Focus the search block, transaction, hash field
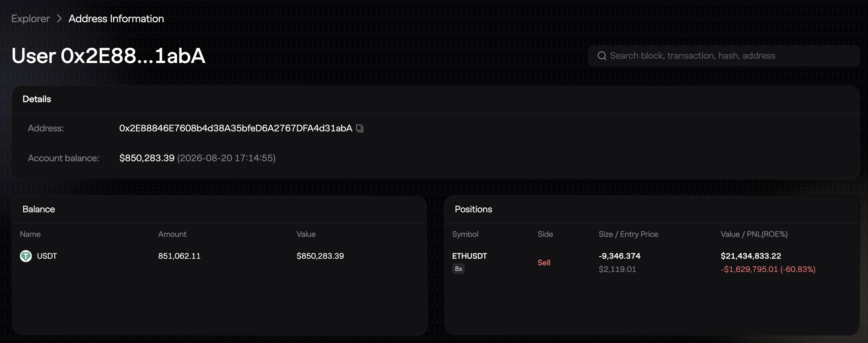Screen dimensions: 868x343 click(724, 56)
